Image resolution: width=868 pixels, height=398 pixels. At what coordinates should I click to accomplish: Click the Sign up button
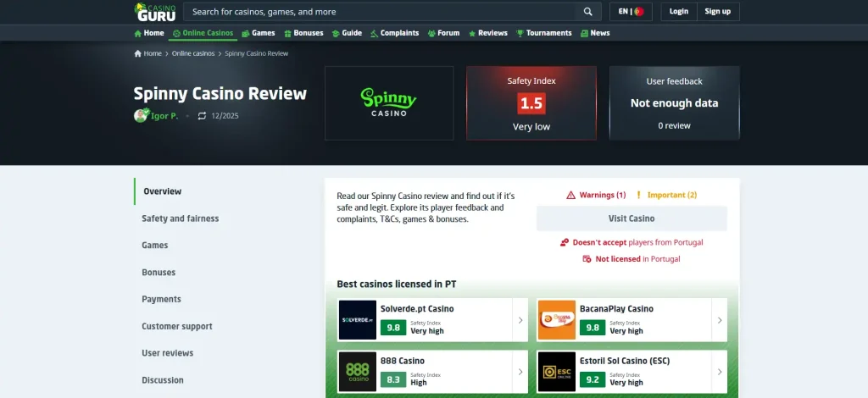click(718, 12)
